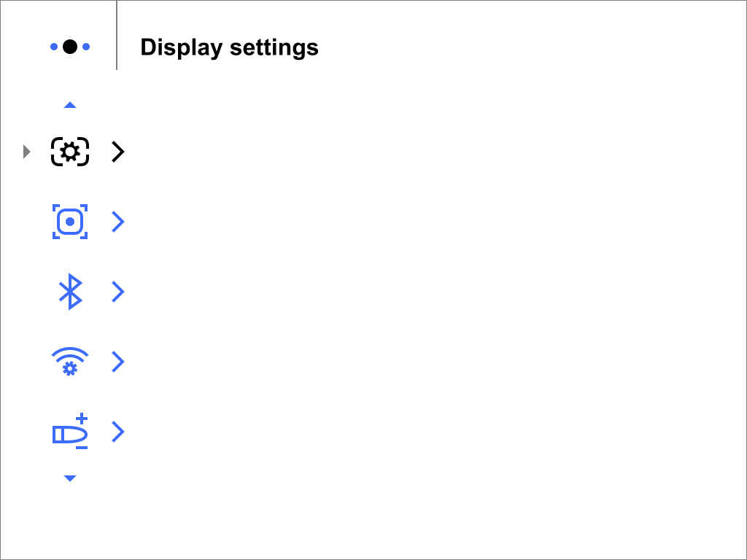Click the Display settings header title
Viewport: 747px width, 560px height.
[x=229, y=47]
